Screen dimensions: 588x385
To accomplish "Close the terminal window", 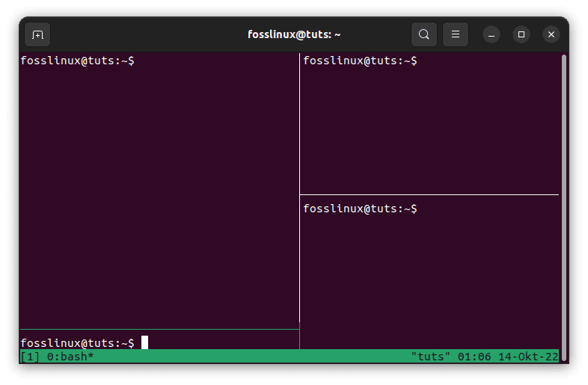I will tap(551, 34).
